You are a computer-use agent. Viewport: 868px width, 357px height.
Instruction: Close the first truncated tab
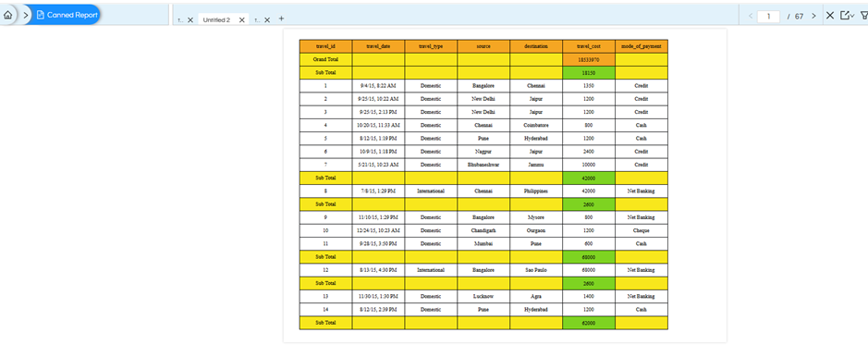[190, 20]
